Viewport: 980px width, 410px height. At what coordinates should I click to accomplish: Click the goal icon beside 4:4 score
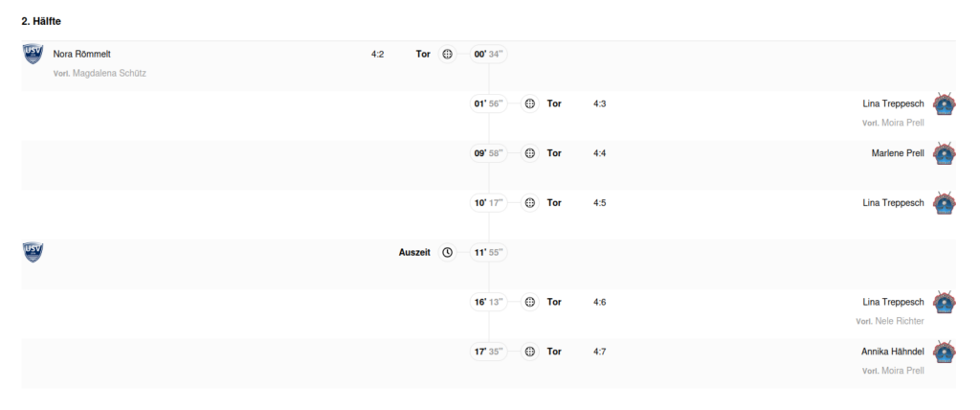(x=530, y=153)
